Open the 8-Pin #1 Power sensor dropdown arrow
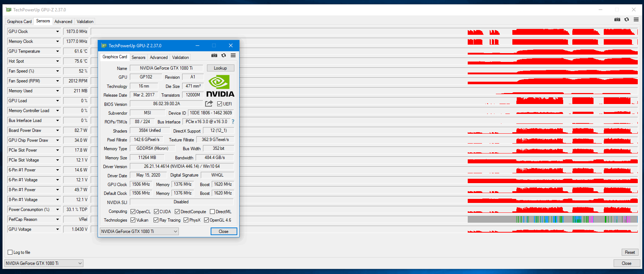This screenshot has height=274, width=644. tap(57, 190)
